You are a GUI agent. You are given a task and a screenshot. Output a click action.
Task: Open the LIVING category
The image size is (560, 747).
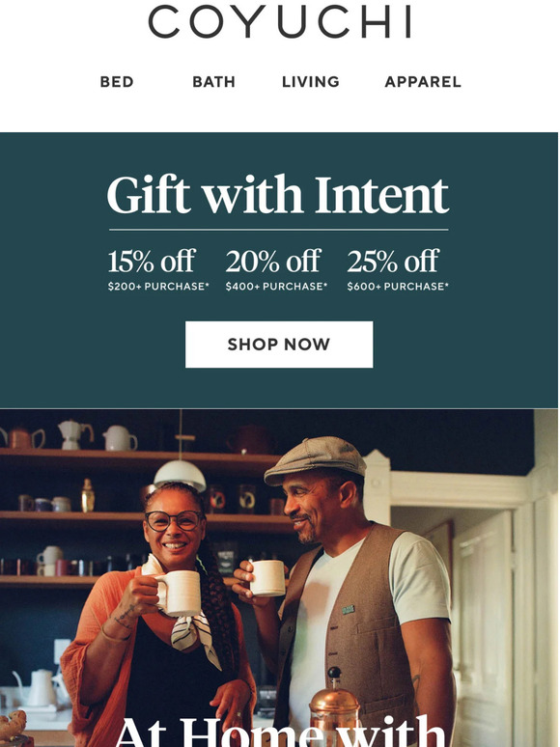pos(310,82)
